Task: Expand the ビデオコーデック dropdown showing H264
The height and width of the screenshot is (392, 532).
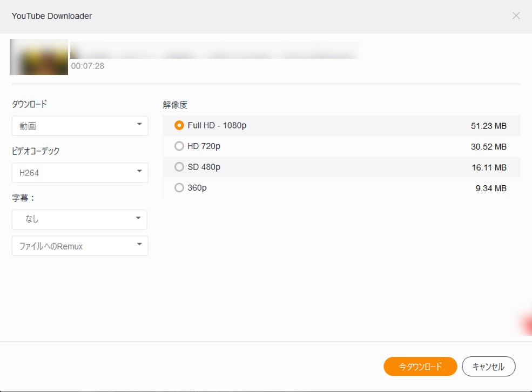Action: 79,173
